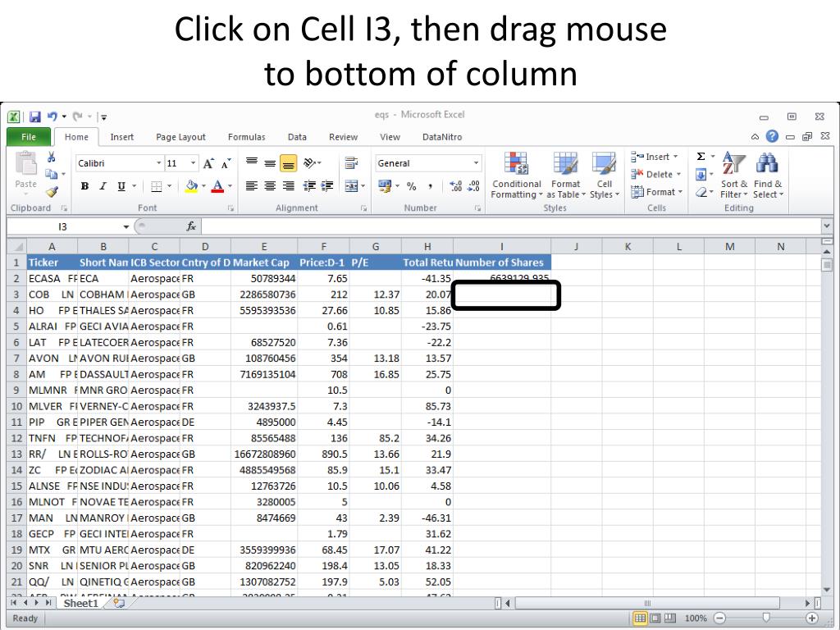Click the Select All corner button
This screenshot has width=840, height=630.
click(17, 246)
